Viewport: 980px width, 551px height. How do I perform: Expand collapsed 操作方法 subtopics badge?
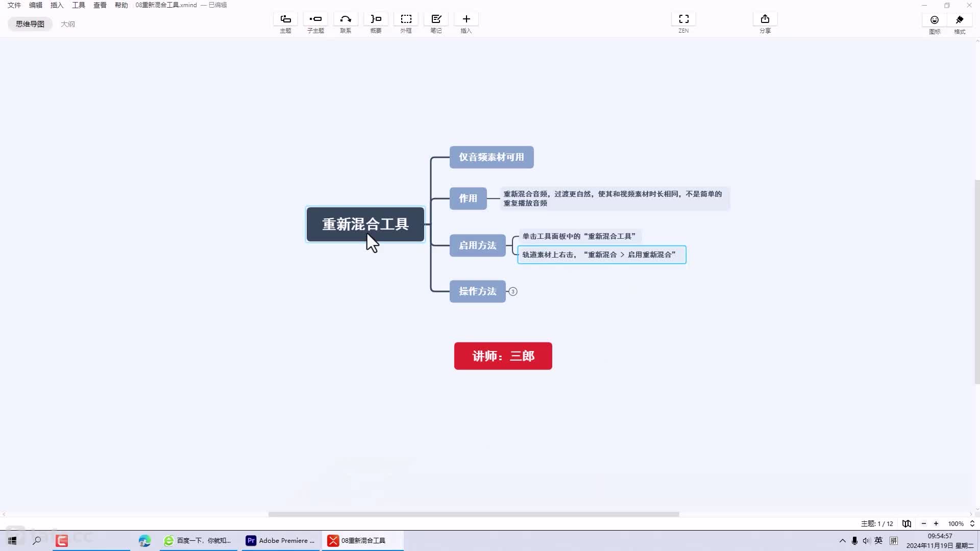(513, 292)
